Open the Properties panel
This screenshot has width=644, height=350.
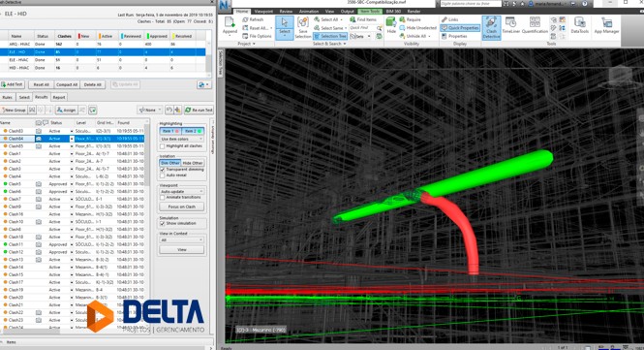[454, 36]
